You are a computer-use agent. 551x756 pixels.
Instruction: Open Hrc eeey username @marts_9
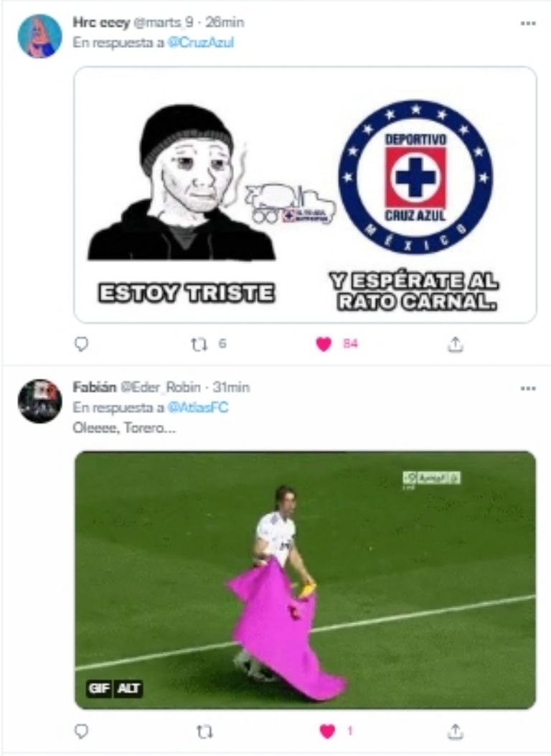tap(165, 22)
